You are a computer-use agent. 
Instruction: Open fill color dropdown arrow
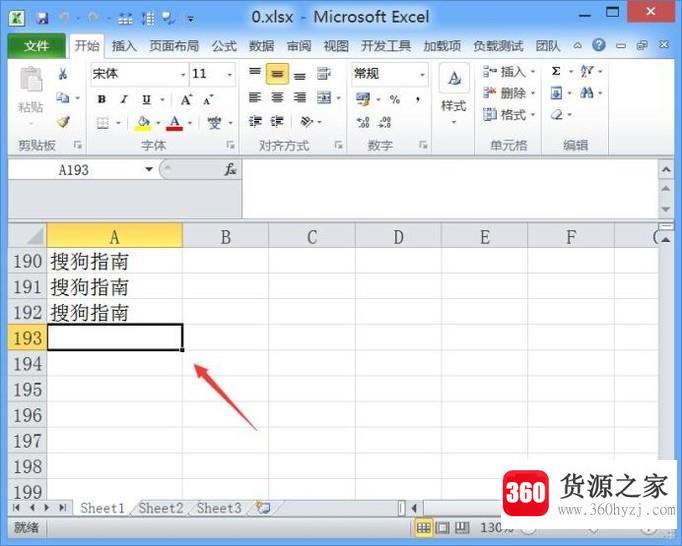(158, 124)
